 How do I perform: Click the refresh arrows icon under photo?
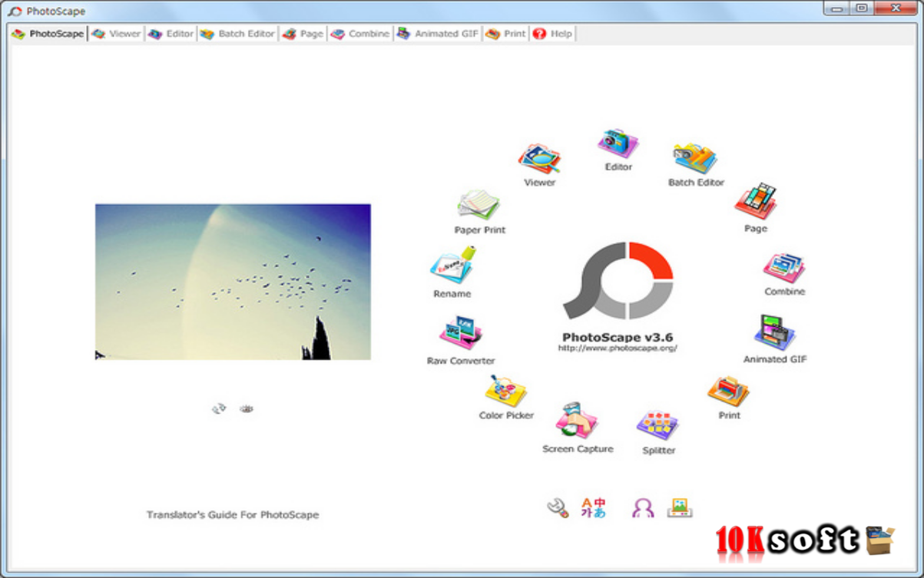(220, 409)
